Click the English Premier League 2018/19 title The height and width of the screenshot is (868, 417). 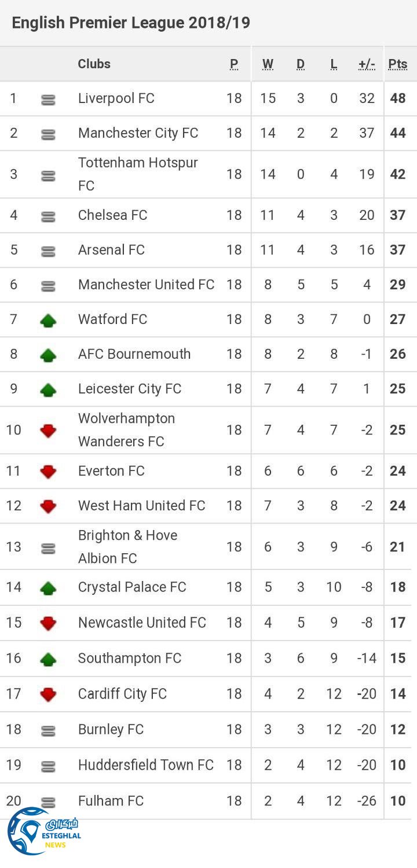tap(131, 23)
